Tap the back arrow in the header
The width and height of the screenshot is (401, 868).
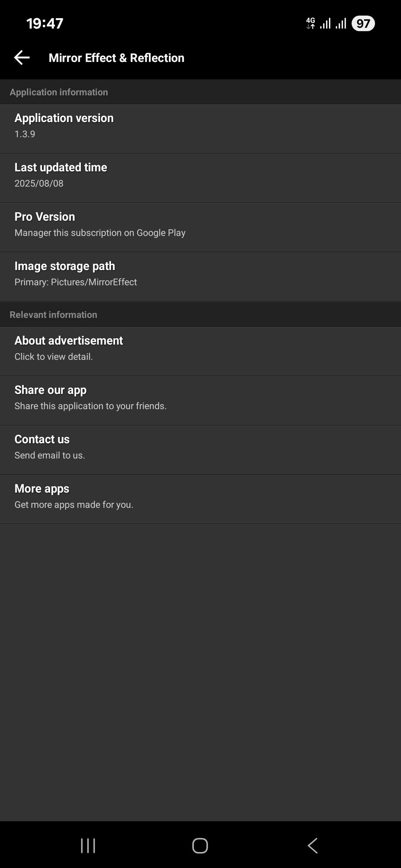coord(22,57)
